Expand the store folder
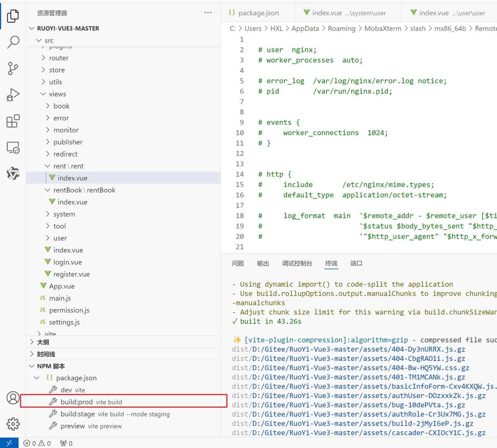 tap(43, 70)
